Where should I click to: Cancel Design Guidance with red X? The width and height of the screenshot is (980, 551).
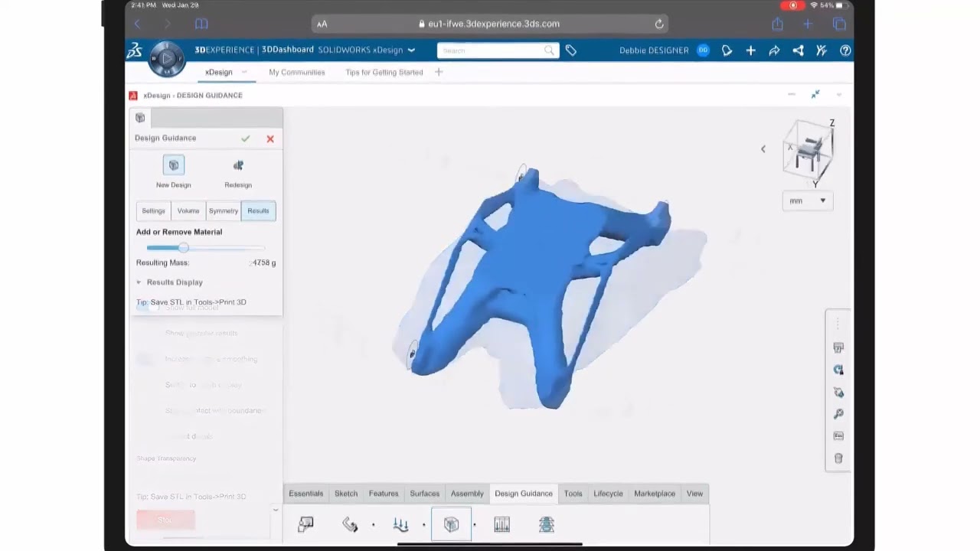click(x=270, y=139)
